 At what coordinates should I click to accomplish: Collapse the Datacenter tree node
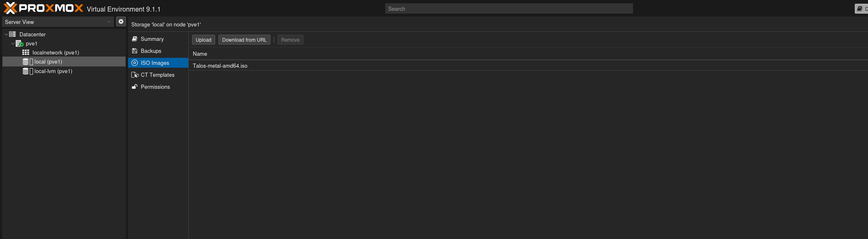click(6, 34)
